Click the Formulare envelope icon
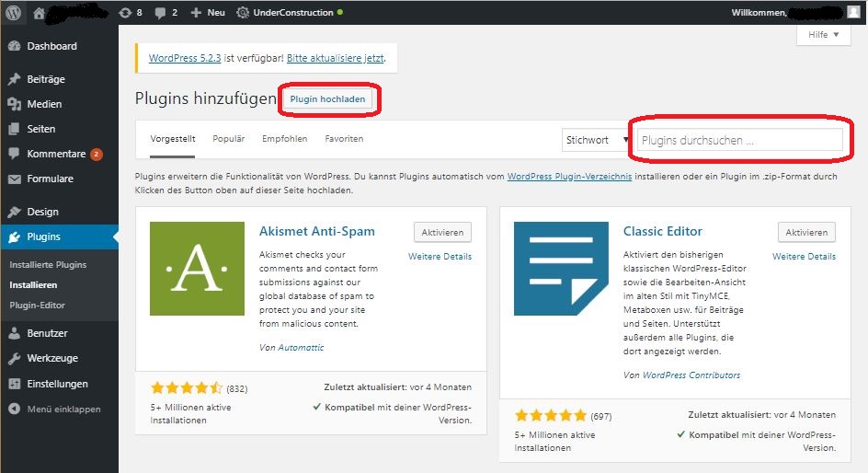Viewport: 868px width, 473px height. 15,179
